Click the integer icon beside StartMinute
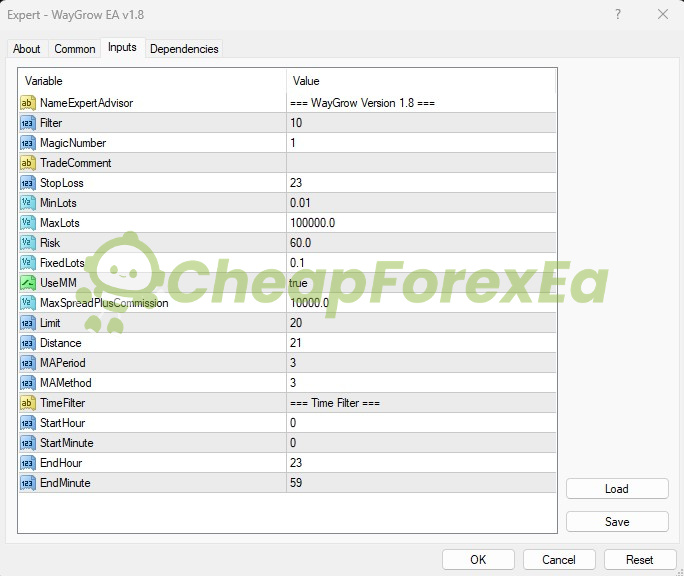The width and height of the screenshot is (684, 576). point(27,443)
